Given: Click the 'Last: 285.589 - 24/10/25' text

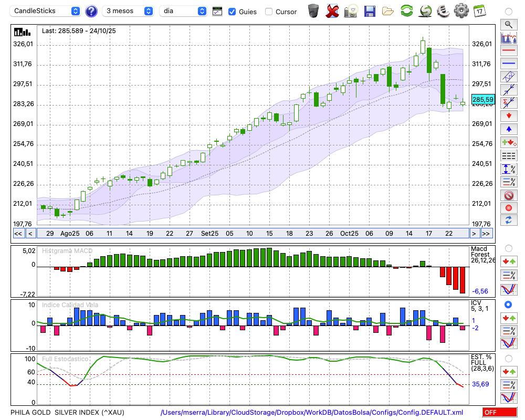Looking at the screenshot, I should coord(79,31).
